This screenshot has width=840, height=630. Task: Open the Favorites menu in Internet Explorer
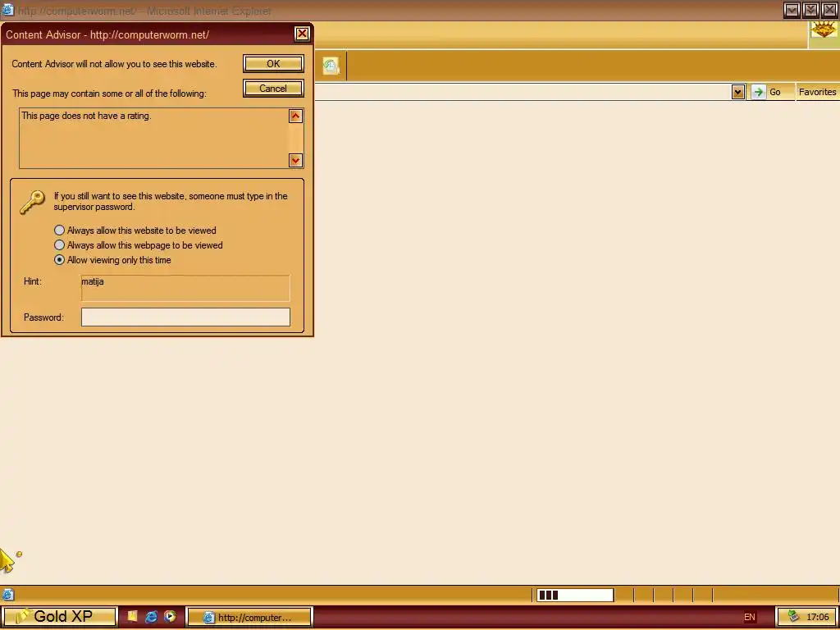(x=817, y=92)
